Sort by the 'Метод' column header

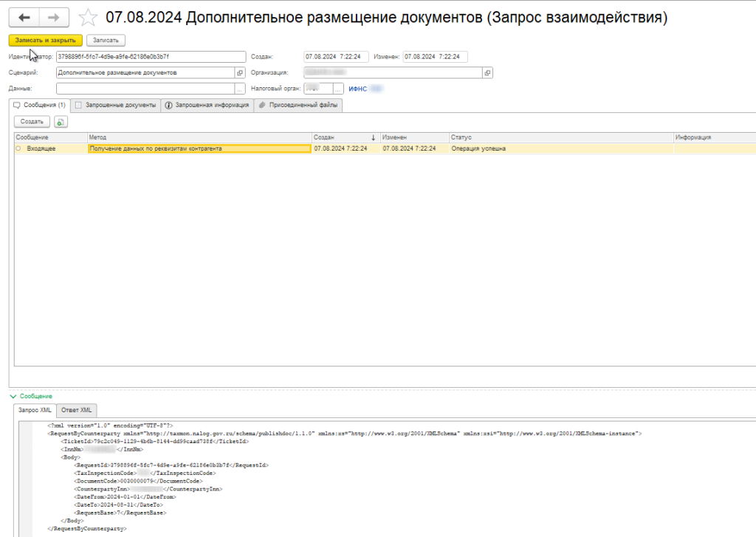pyautogui.click(x=199, y=137)
